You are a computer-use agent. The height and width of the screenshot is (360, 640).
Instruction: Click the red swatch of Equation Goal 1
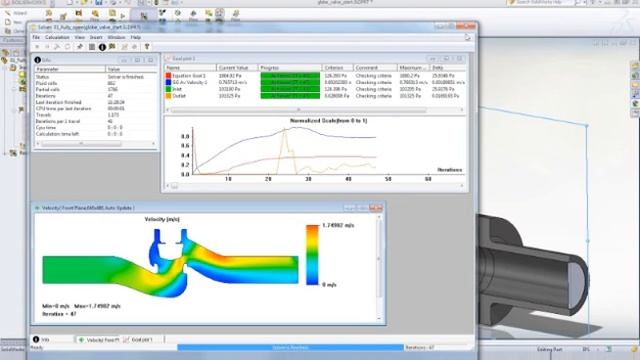point(168,76)
